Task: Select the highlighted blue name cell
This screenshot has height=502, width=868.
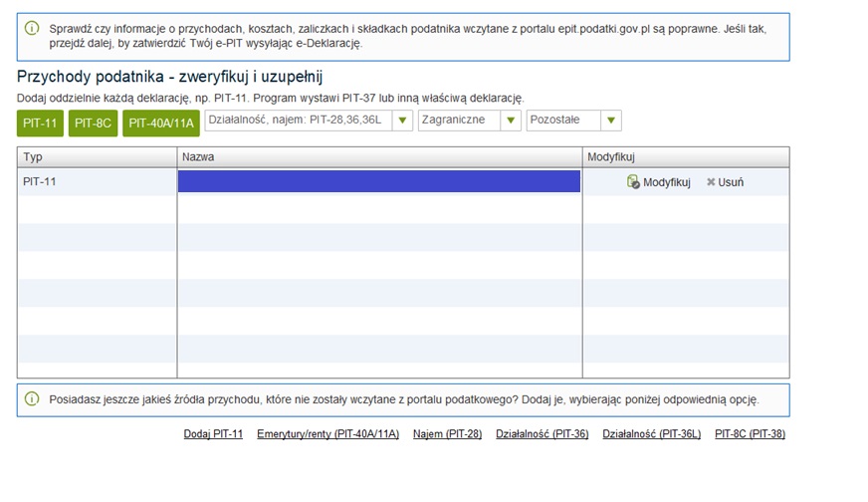Action: (378, 181)
